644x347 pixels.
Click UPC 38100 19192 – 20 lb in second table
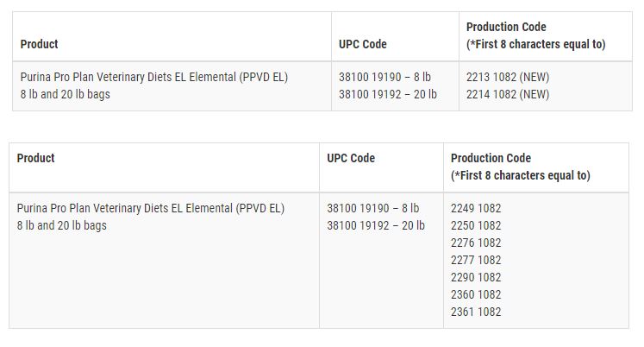point(376,225)
